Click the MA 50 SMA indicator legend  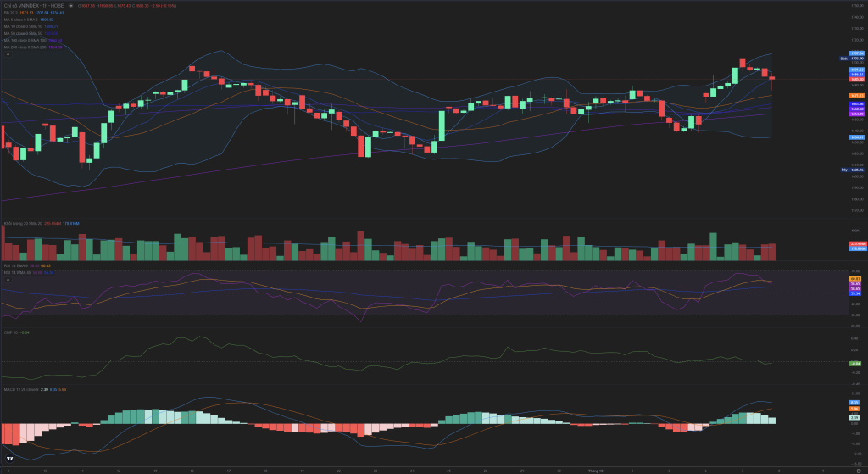(x=20, y=32)
